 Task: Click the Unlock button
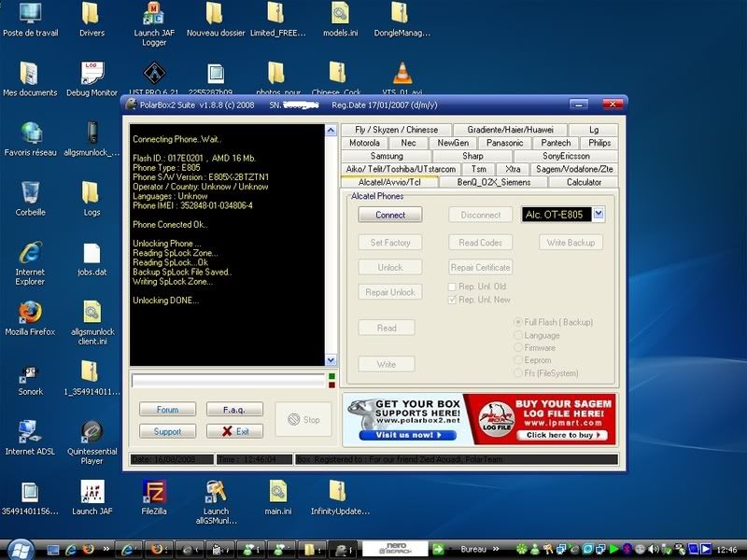click(390, 267)
